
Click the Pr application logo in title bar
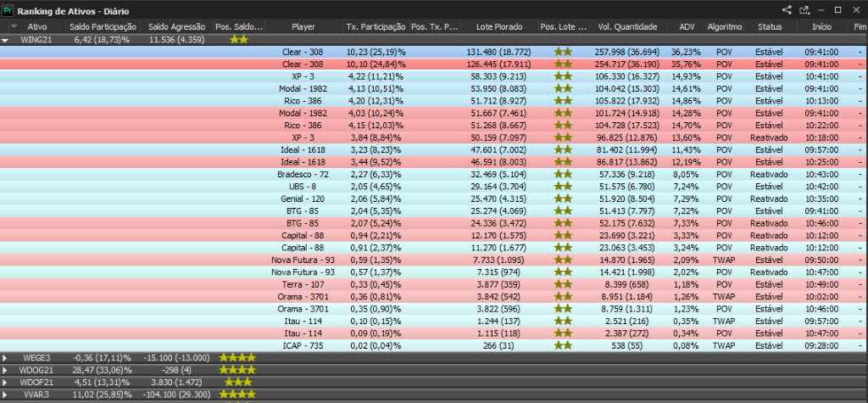(x=8, y=10)
